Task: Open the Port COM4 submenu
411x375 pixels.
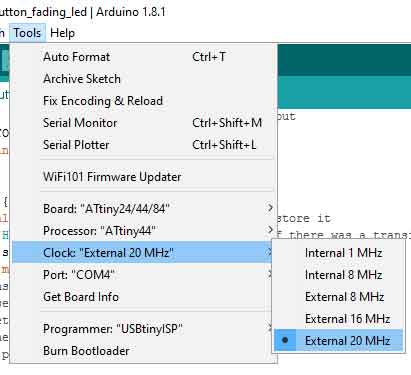Action: tap(143, 275)
